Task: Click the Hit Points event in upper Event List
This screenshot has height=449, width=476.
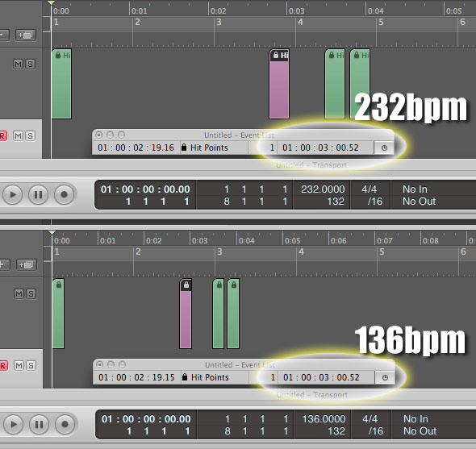Action: coord(209,148)
